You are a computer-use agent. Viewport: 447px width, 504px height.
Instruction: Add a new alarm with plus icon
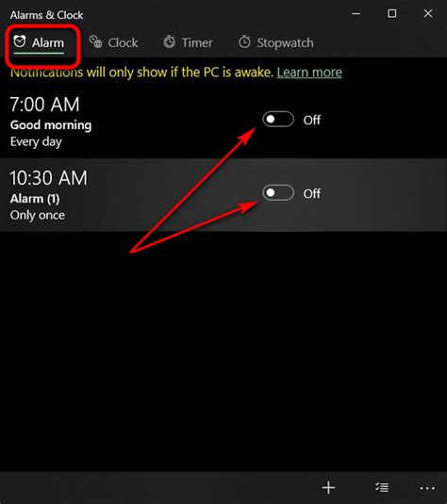pyautogui.click(x=328, y=487)
